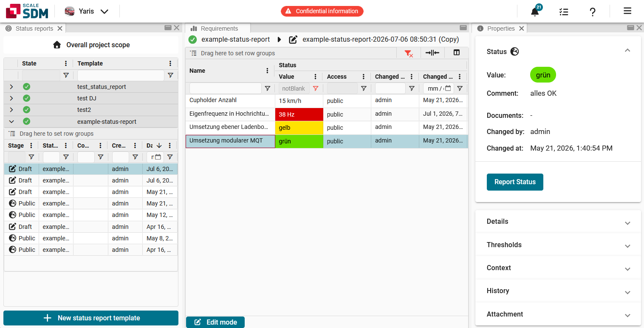Open the task checklist icon
This screenshot has height=328, width=644.
pos(564,11)
